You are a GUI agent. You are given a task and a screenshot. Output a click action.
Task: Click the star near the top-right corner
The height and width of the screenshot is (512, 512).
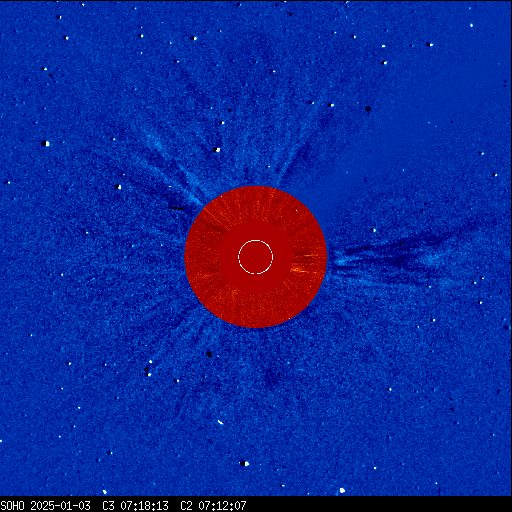coord(471,25)
